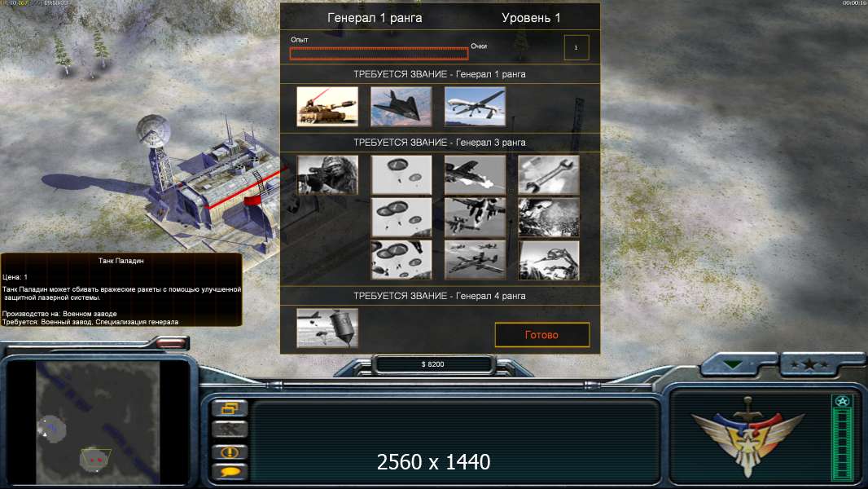Collapse the control bar with green arrow
868x489 pixels.
pyautogui.click(x=733, y=364)
